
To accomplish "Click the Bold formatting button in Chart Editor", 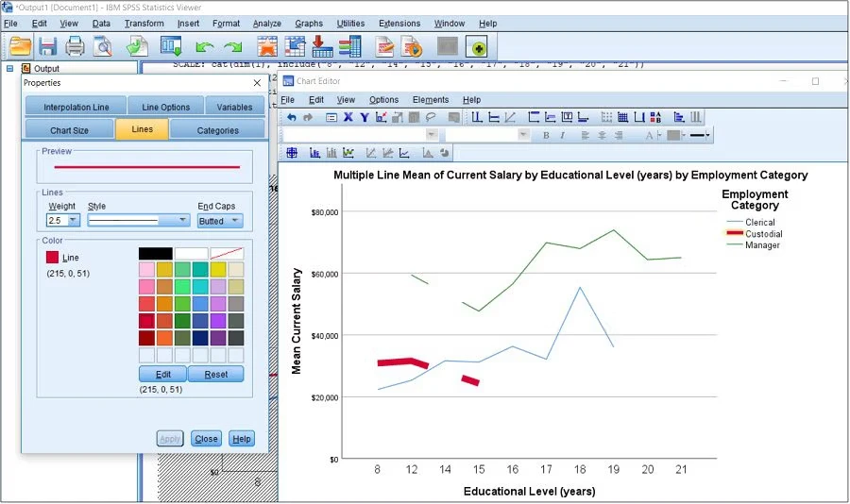I will point(546,135).
